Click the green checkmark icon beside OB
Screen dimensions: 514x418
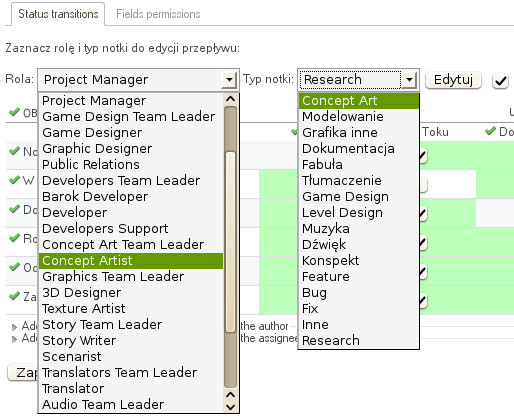[x=14, y=112]
